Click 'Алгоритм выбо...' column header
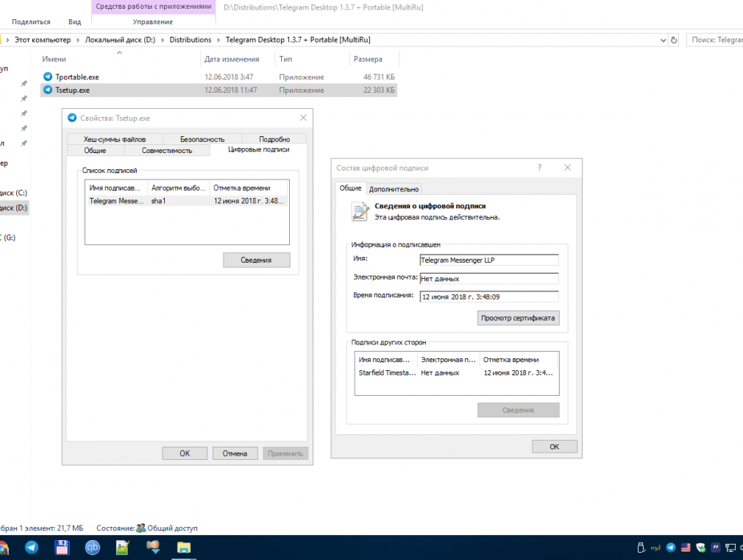The width and height of the screenshot is (743, 560). coord(179,188)
